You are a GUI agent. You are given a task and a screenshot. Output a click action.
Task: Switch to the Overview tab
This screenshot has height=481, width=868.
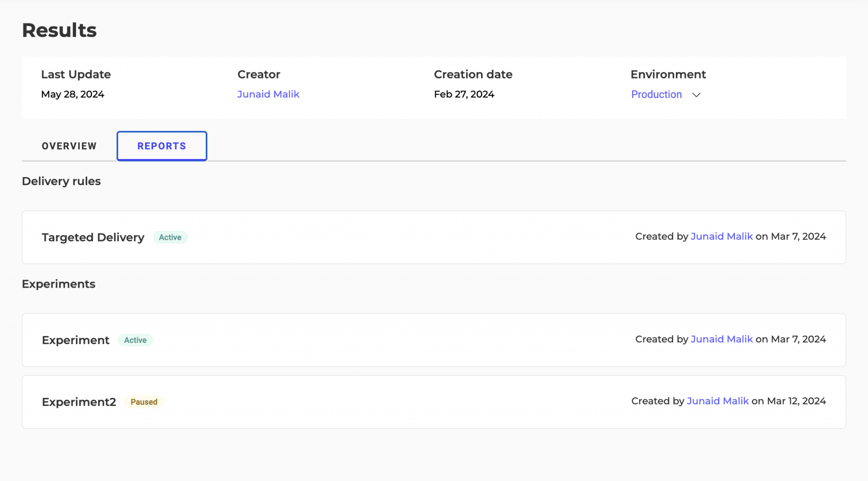[x=69, y=146]
